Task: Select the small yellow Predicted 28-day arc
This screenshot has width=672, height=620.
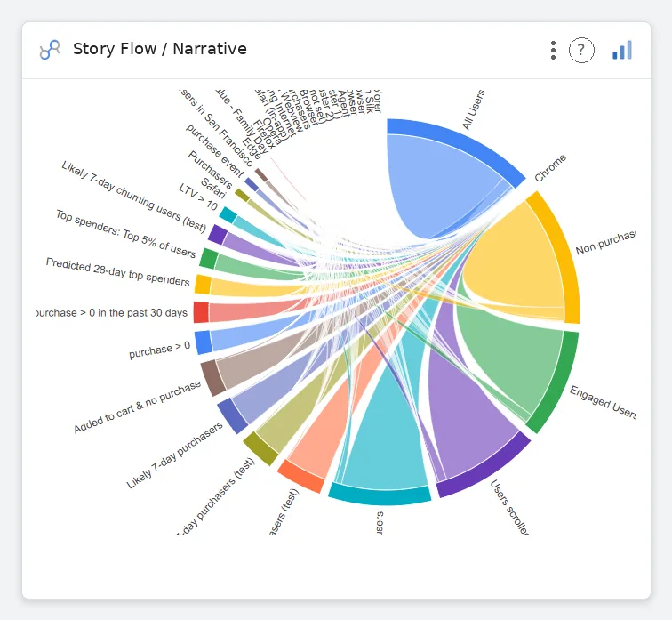Action: coord(203,285)
